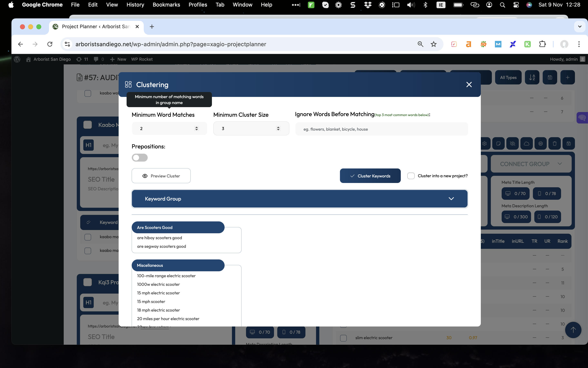This screenshot has width=588, height=368.
Task: Check the Kaabo group header checkbox
Action: pyautogui.click(x=87, y=125)
